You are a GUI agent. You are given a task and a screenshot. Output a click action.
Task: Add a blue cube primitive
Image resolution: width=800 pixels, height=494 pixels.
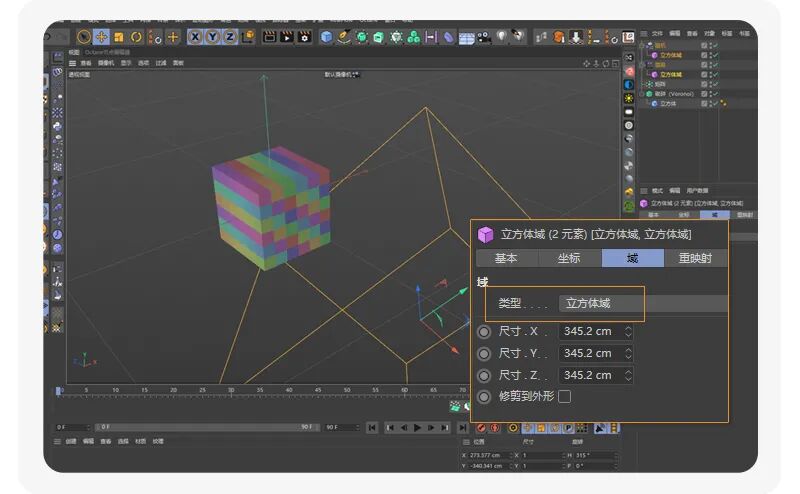326,37
